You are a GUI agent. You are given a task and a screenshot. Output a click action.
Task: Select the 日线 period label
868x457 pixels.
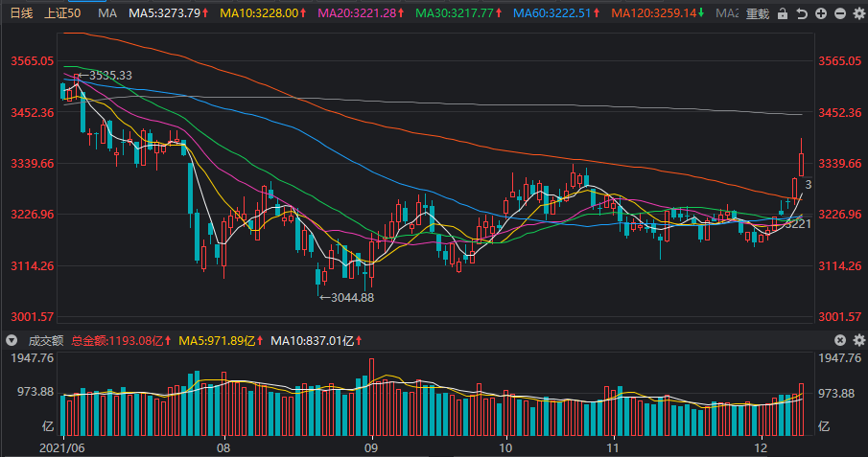point(20,14)
